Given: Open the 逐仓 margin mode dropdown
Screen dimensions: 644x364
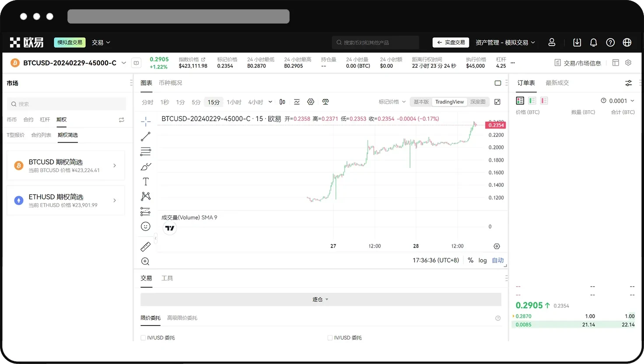Looking at the screenshot, I should pos(321,299).
